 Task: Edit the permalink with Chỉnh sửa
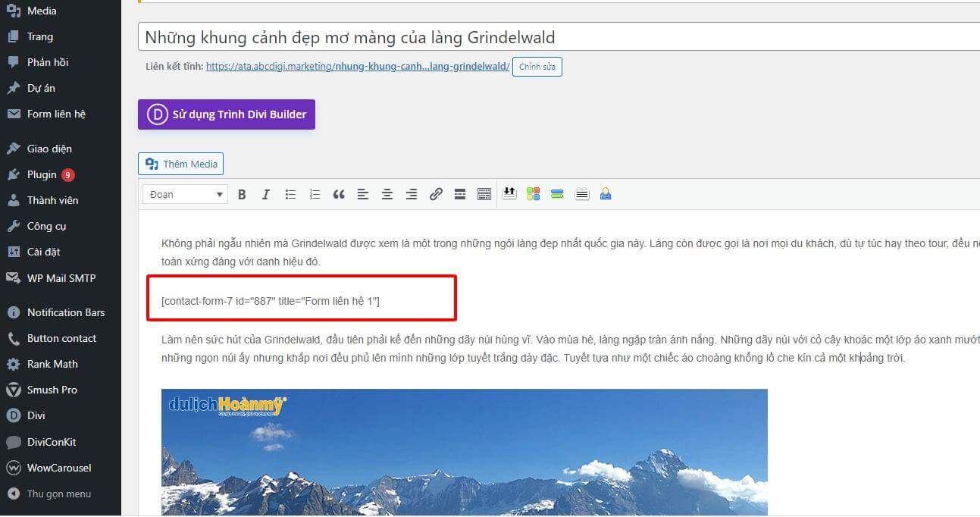tap(537, 67)
